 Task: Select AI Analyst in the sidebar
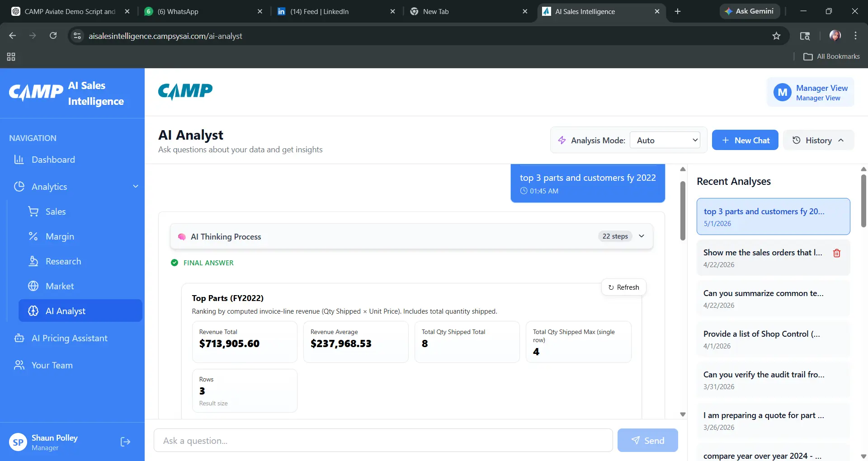[x=80, y=311]
